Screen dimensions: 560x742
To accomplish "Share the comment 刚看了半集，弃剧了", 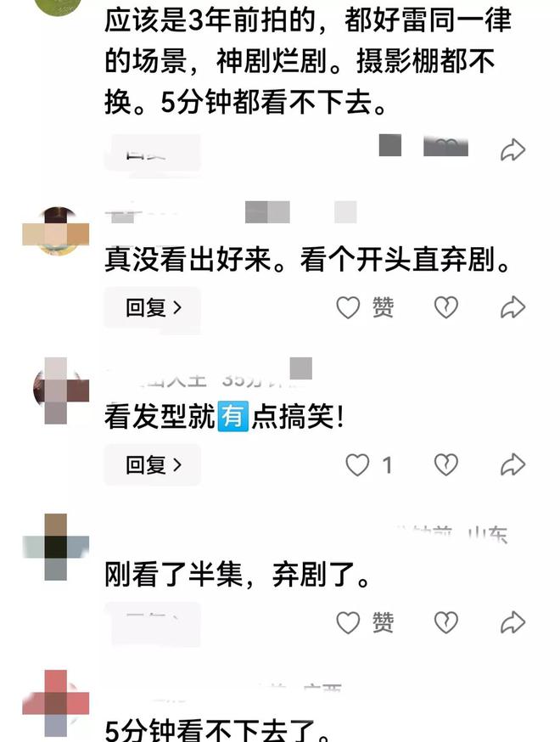I will click(513, 622).
